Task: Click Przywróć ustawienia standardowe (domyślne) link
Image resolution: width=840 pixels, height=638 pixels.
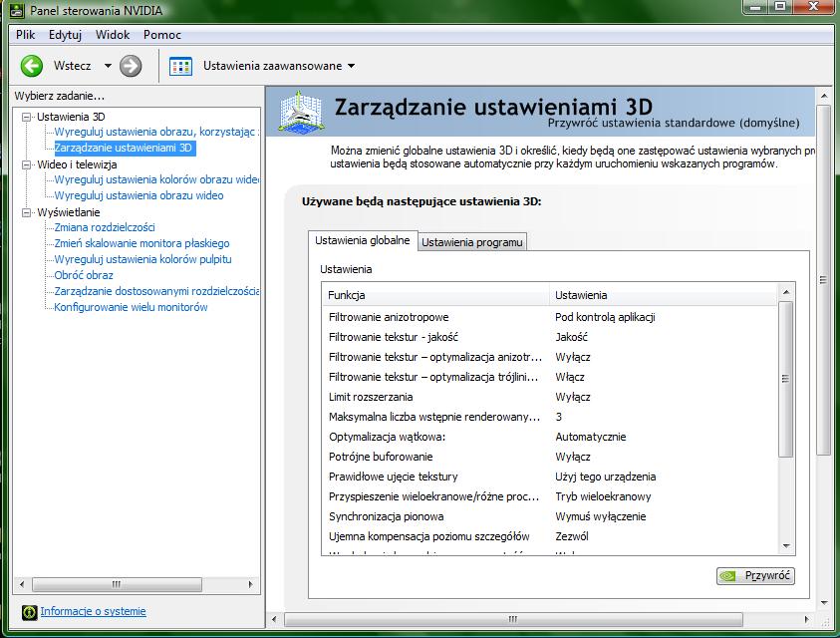Action: [x=674, y=123]
